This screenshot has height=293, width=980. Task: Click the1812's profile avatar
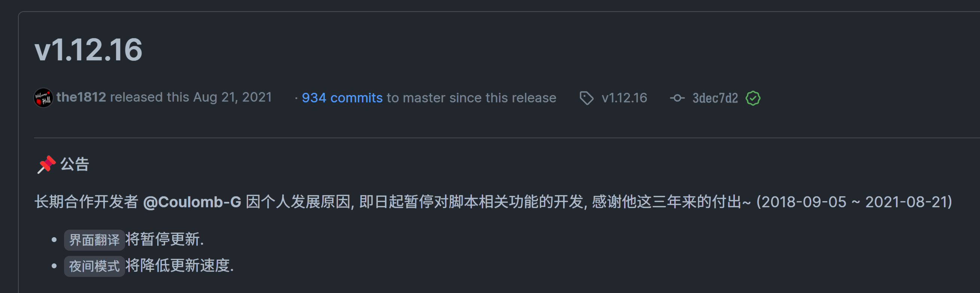coord(43,98)
